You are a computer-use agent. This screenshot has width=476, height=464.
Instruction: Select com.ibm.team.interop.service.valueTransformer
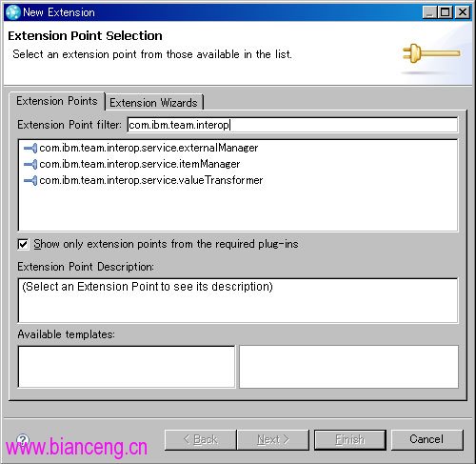tap(151, 180)
